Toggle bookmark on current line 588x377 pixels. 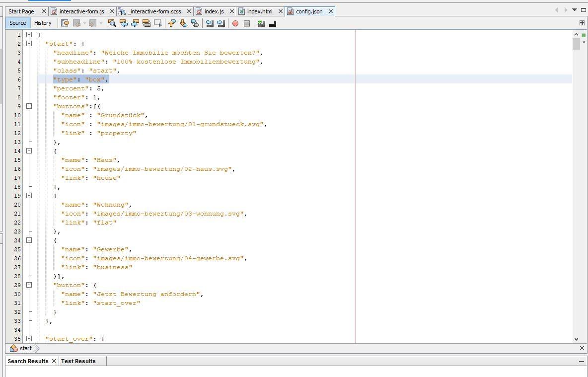[195, 23]
